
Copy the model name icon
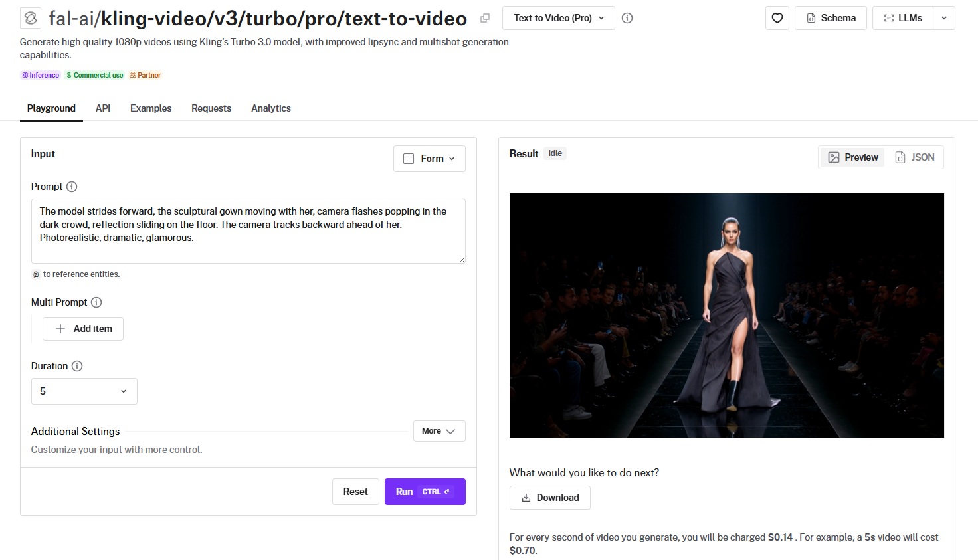(x=485, y=18)
